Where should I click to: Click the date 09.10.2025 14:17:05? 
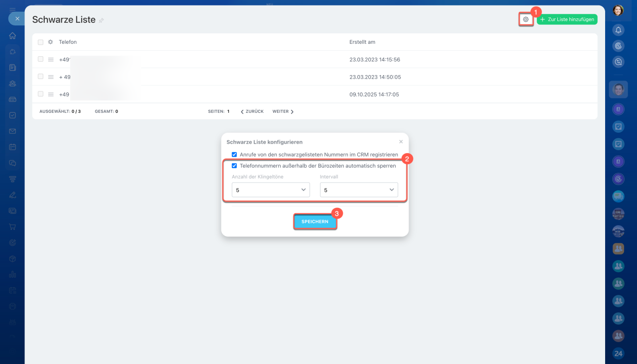pyautogui.click(x=374, y=94)
